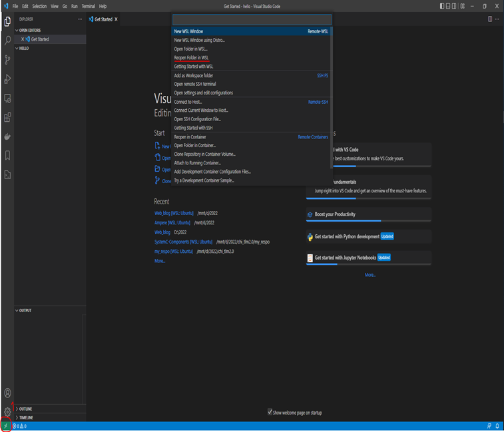504x432 pixels.
Task: Select New WSL Window using Distro
Action: pos(251,40)
